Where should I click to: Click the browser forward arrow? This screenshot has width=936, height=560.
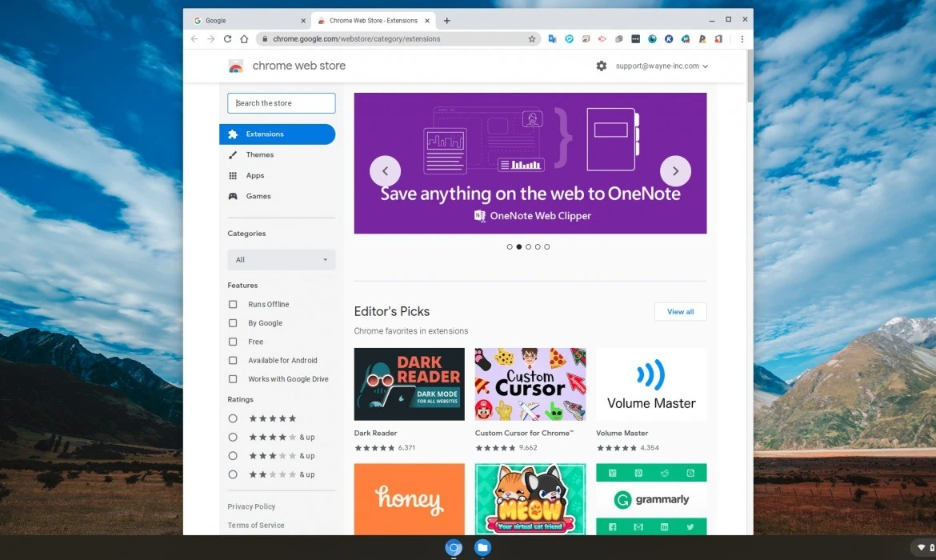coord(210,39)
